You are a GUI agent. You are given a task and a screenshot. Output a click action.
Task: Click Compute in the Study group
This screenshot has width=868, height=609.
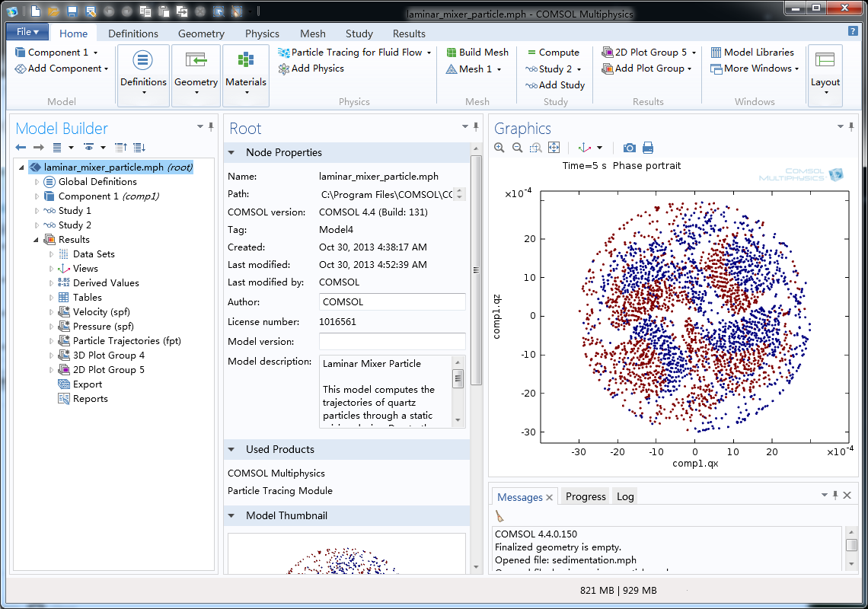click(553, 53)
